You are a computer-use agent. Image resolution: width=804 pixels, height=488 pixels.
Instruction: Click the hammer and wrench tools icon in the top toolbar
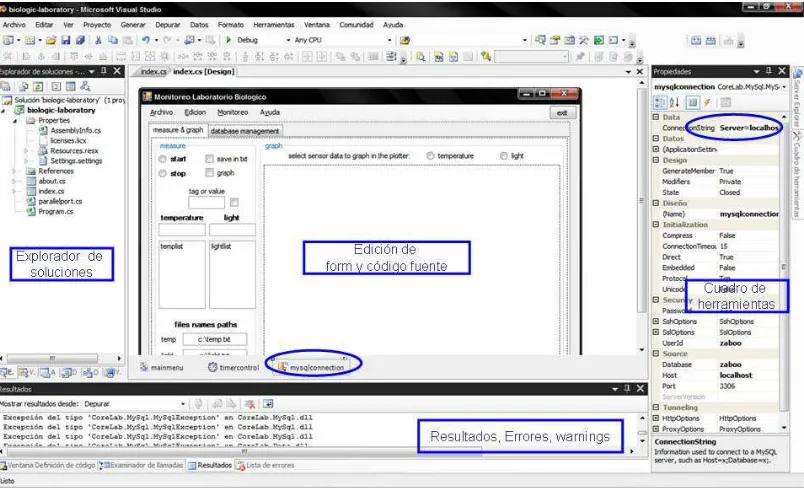click(584, 40)
